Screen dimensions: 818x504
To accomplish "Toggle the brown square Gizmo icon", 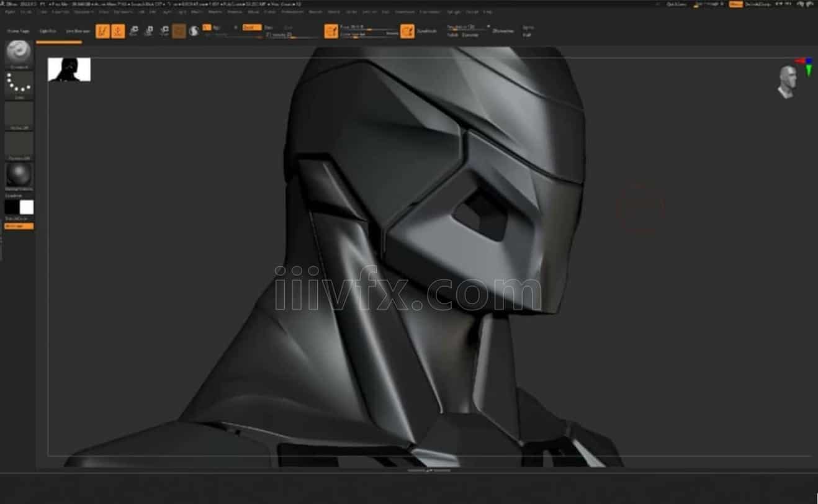I will (x=179, y=30).
